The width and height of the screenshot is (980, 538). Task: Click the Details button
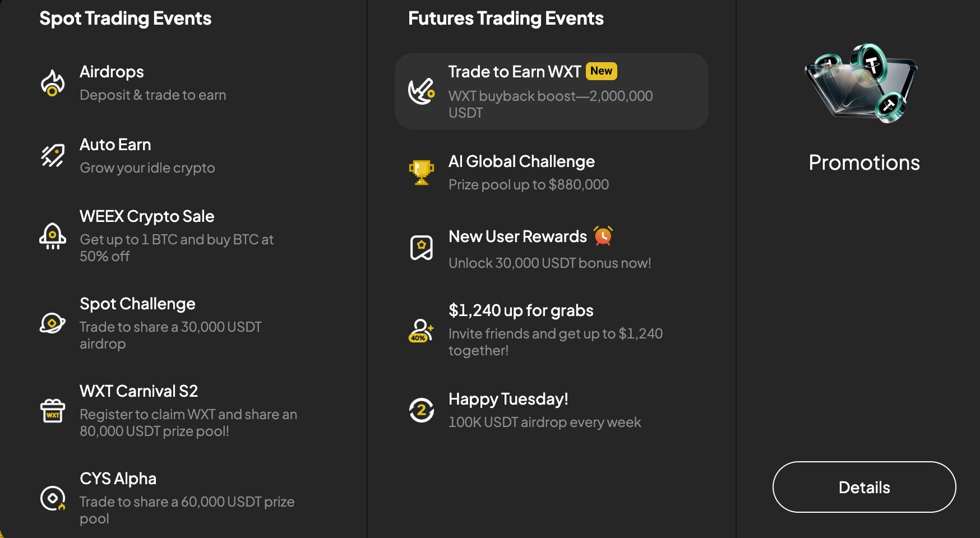click(864, 487)
